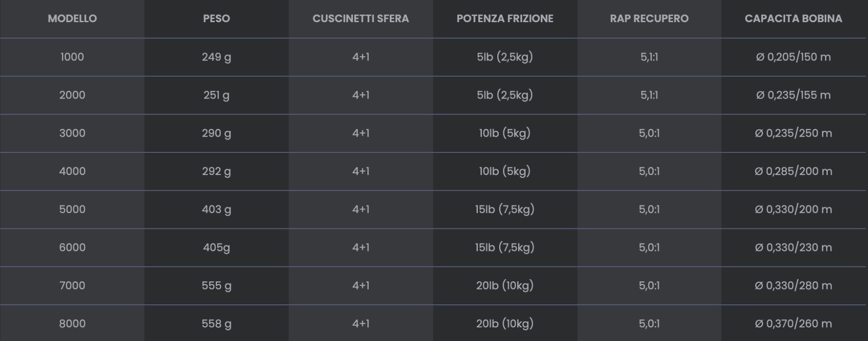Click the CUSCINETTI SFERA column header
Image resolution: width=868 pixels, height=341 pixels.
[x=361, y=19]
